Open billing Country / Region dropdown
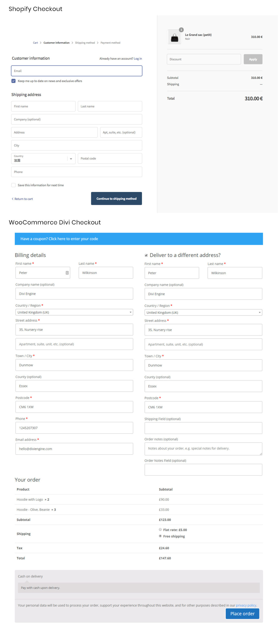Image resolution: width=278 pixels, height=644 pixels. (74, 312)
